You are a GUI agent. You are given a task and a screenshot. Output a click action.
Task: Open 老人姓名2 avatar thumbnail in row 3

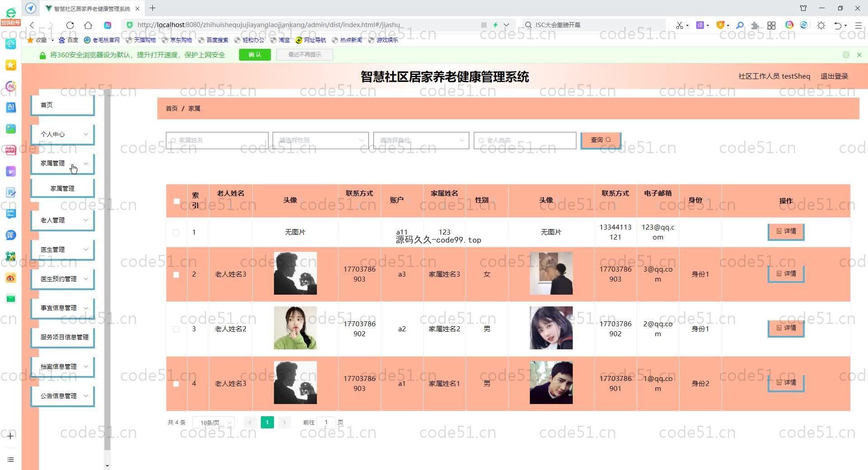click(295, 328)
